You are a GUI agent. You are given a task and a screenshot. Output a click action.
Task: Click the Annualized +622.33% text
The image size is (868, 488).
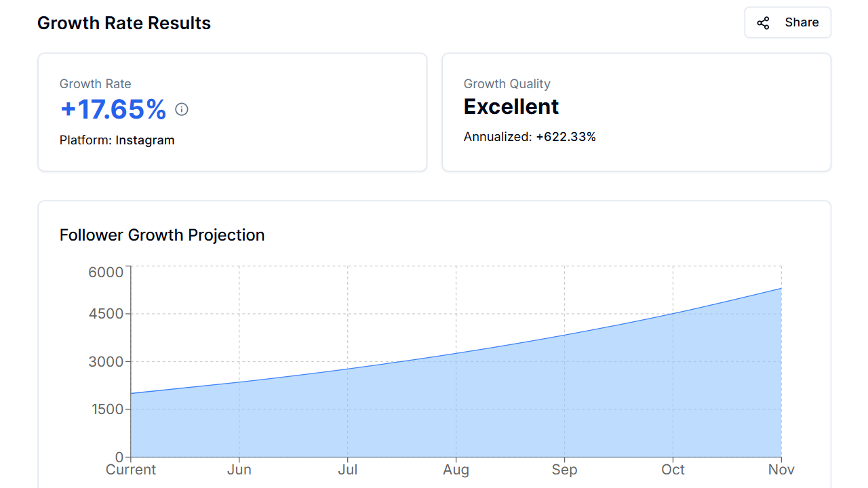point(530,136)
